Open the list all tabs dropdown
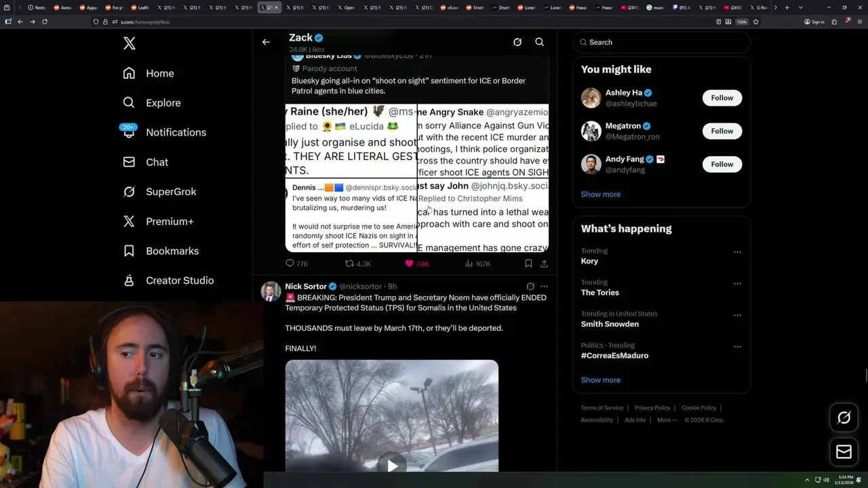The image size is (868, 488). click(801, 7)
